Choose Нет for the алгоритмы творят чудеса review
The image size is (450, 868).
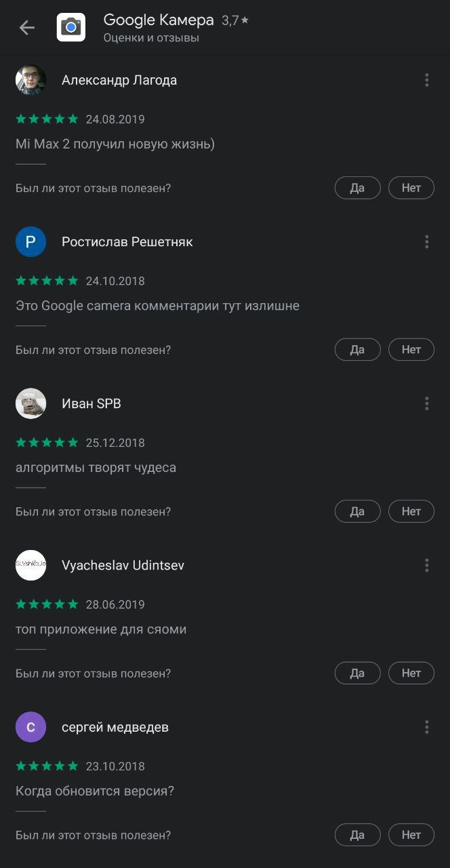point(411,511)
